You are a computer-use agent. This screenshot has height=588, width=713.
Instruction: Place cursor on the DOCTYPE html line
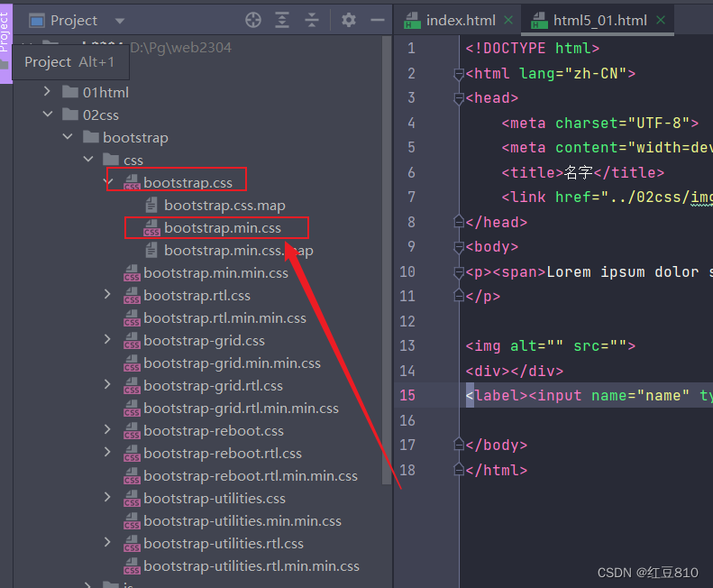tap(532, 48)
